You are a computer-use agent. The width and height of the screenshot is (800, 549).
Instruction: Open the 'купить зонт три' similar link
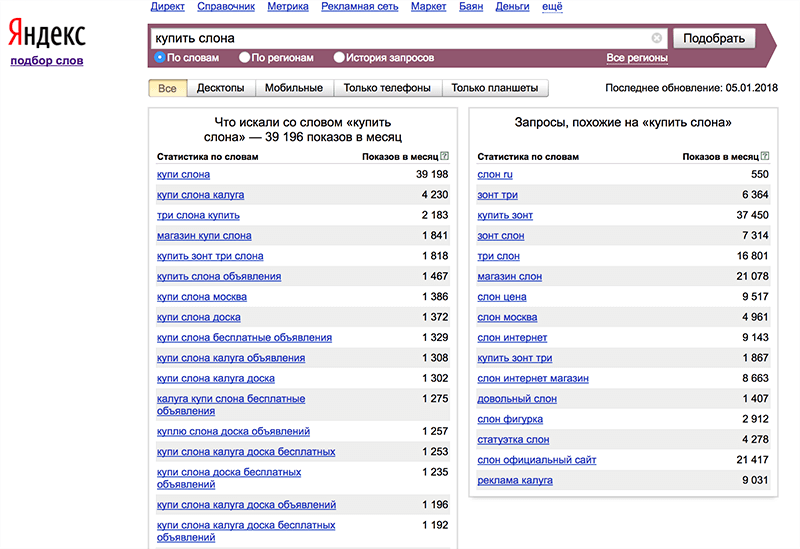(515, 358)
